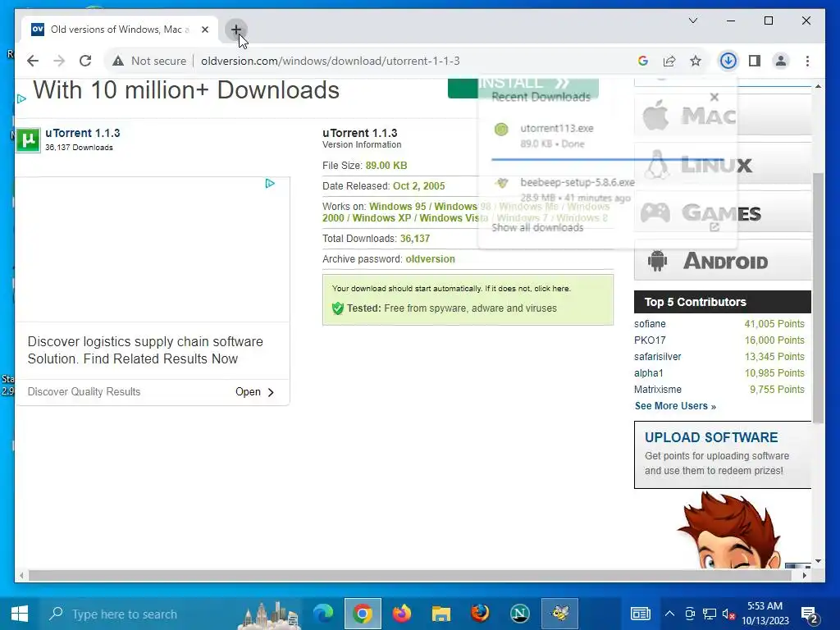
Task: Click the ad choices icon in the ad box
Action: [x=270, y=184]
